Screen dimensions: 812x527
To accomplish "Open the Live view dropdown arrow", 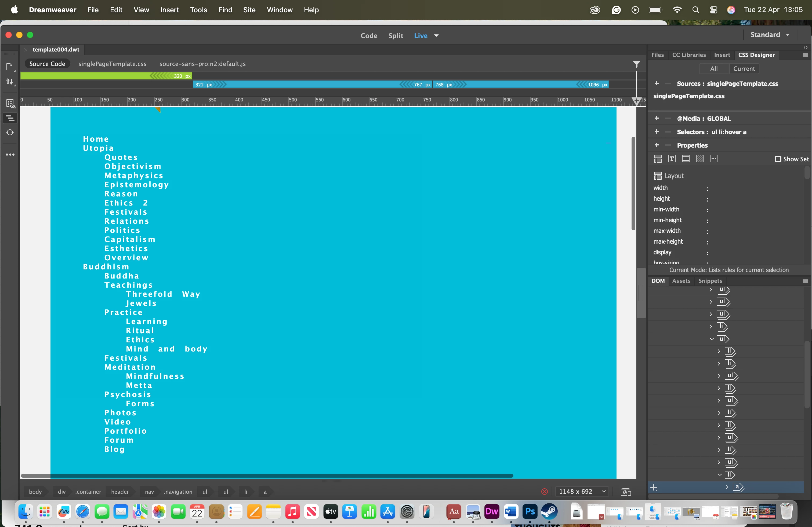I will point(436,35).
